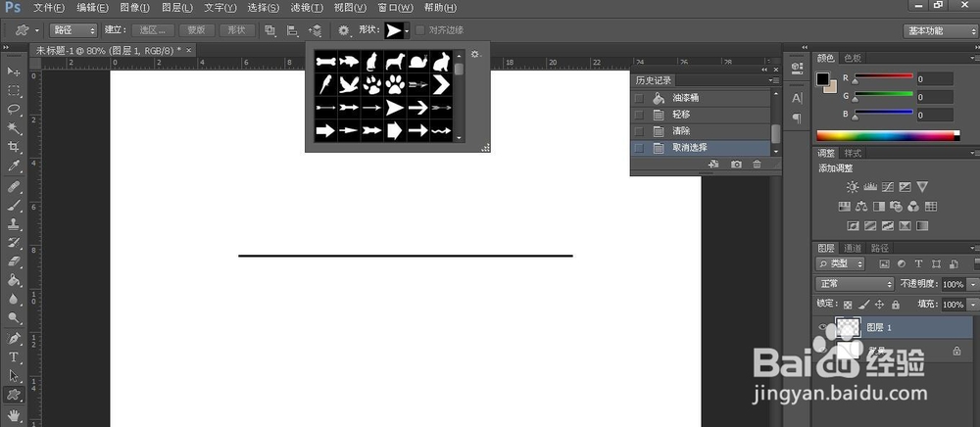This screenshot has height=427, width=980.
Task: Switch to the 通道 tab
Action: [x=853, y=248]
